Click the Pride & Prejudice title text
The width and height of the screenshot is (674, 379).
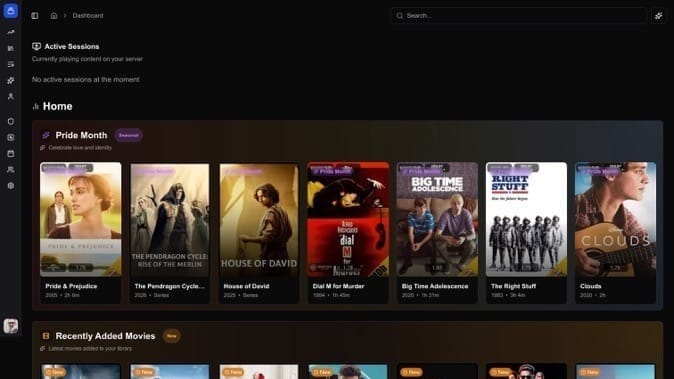point(71,286)
